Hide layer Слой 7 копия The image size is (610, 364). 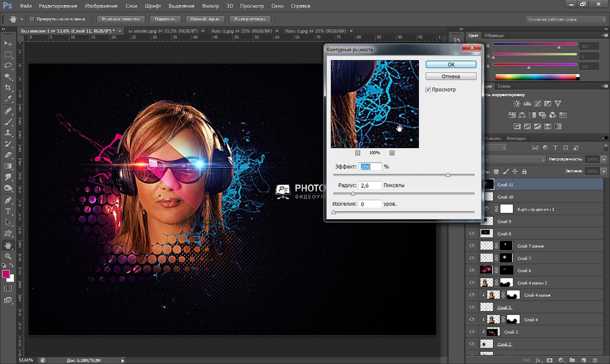coord(472,246)
